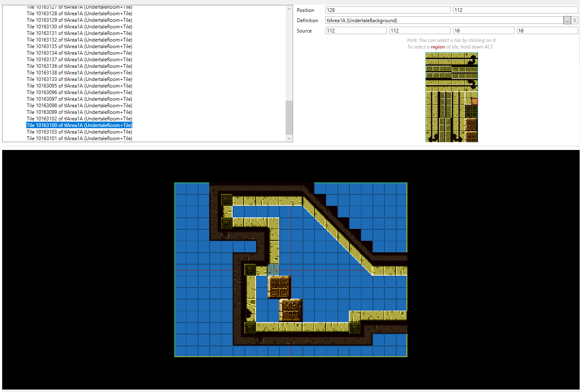Click the Position X field showing 128
The image size is (580, 392).
387,10
